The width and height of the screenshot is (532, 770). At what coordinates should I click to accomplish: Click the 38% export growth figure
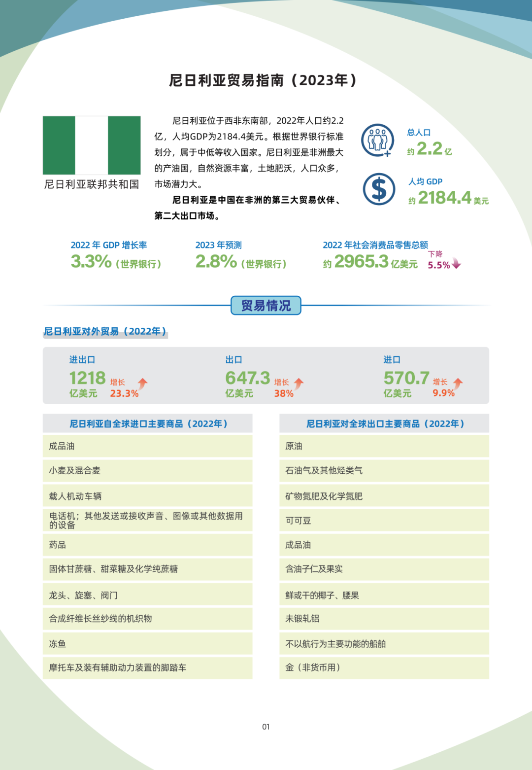point(284,393)
